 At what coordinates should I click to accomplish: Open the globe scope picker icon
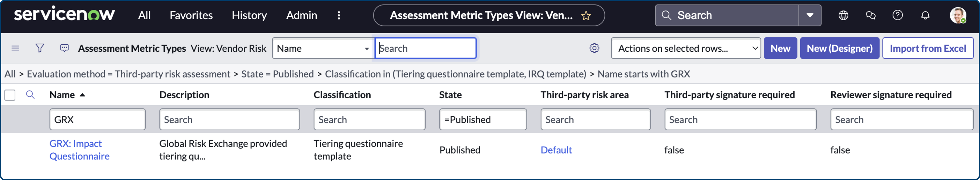click(843, 16)
